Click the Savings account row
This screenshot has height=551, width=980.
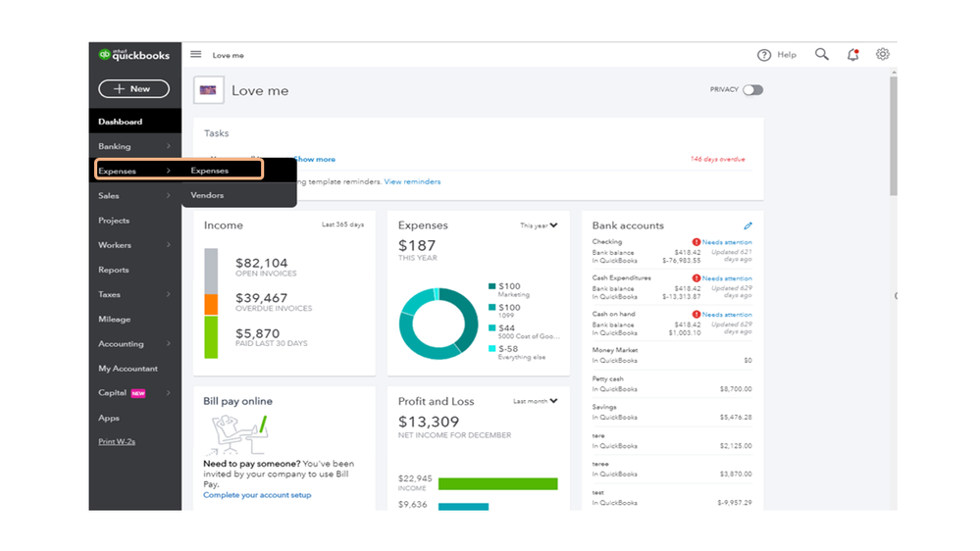[x=672, y=412]
